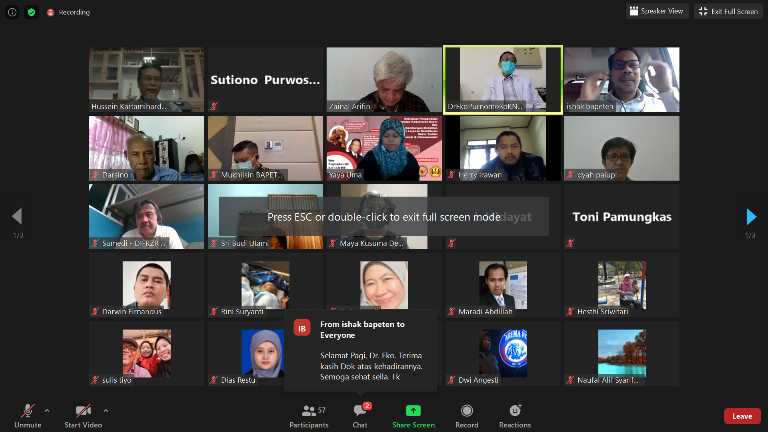Select Dwi Angesti profile tile
Screen dimensions: 768x432
503,353
